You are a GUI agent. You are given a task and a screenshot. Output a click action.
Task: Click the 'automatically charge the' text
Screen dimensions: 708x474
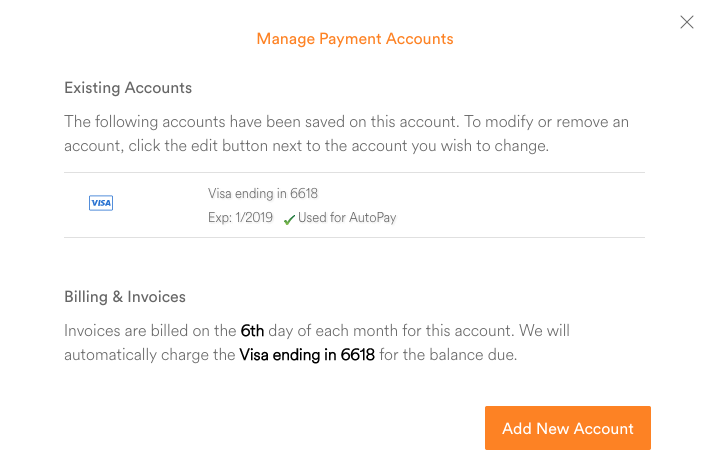point(149,355)
